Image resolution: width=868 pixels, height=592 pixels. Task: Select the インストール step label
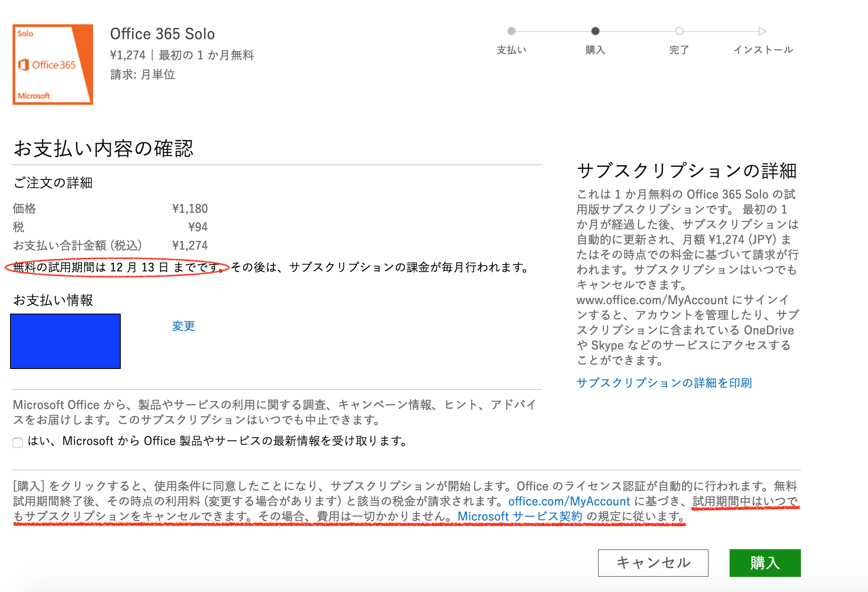click(763, 50)
